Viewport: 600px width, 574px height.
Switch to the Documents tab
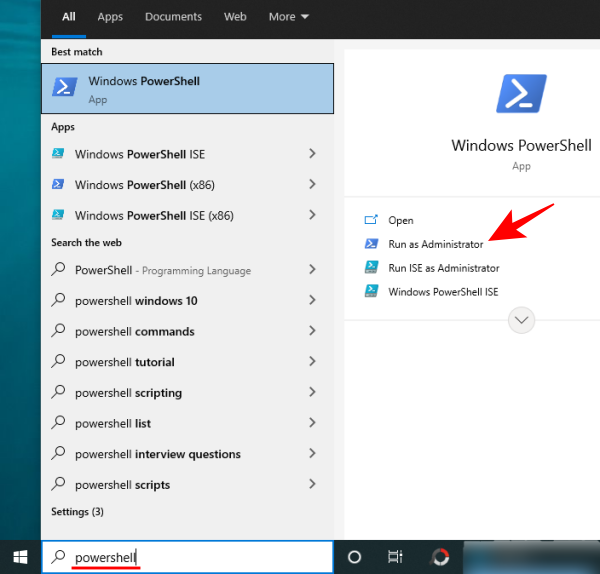tap(172, 17)
